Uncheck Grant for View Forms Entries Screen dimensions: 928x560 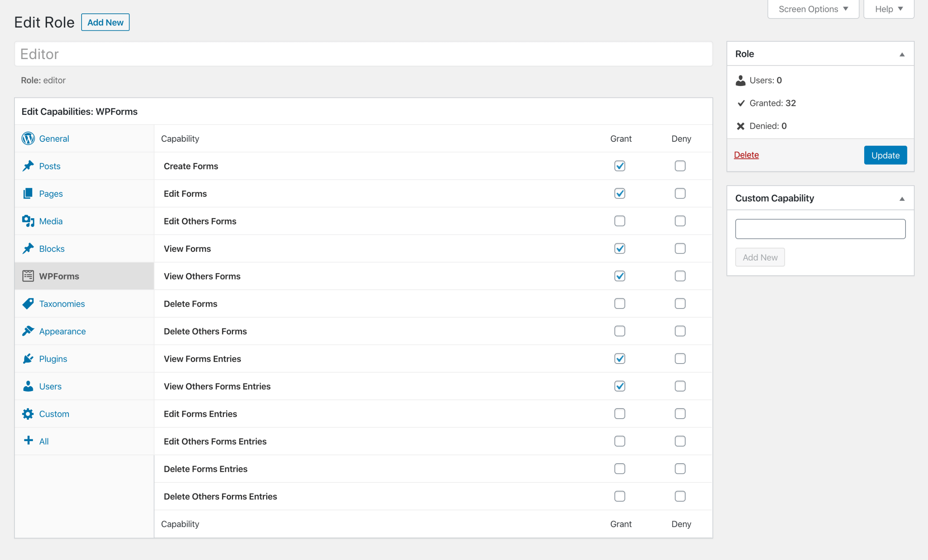620,358
